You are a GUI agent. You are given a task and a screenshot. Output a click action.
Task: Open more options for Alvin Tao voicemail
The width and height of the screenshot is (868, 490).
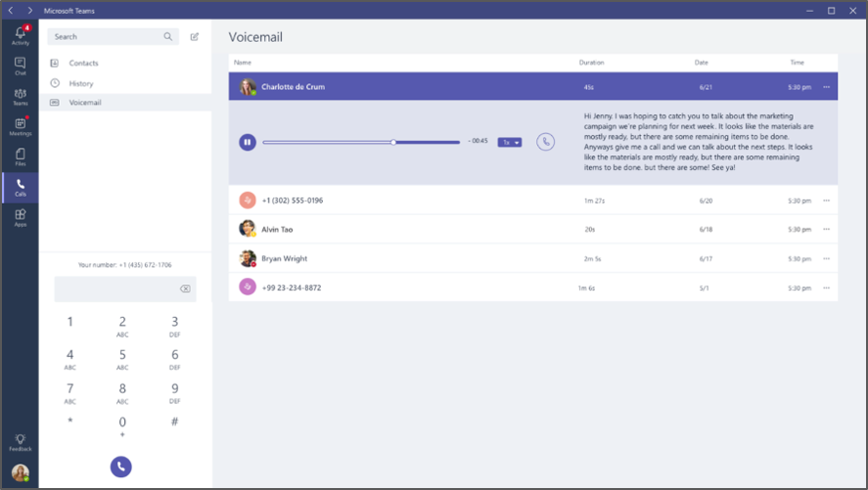(827, 230)
